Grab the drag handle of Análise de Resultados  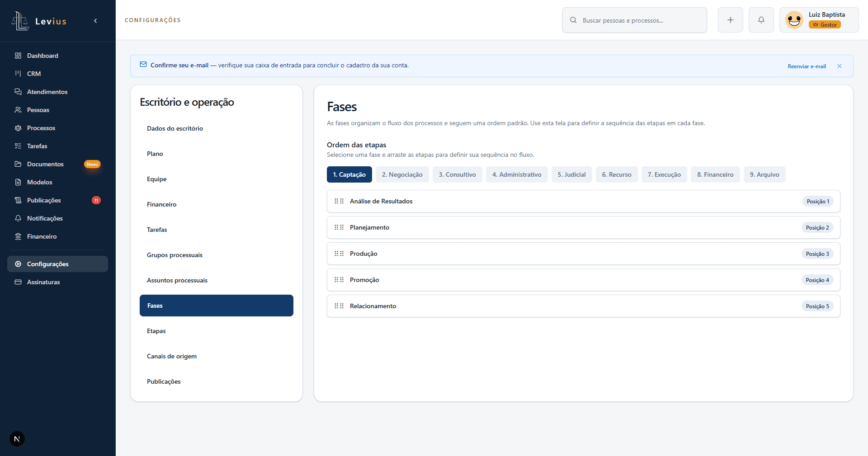(x=339, y=201)
